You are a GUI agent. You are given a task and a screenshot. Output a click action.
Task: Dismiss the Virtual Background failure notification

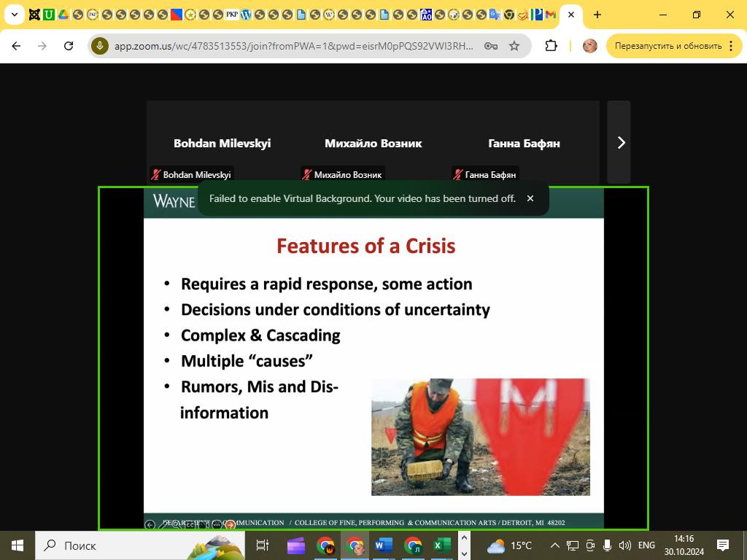(530, 198)
